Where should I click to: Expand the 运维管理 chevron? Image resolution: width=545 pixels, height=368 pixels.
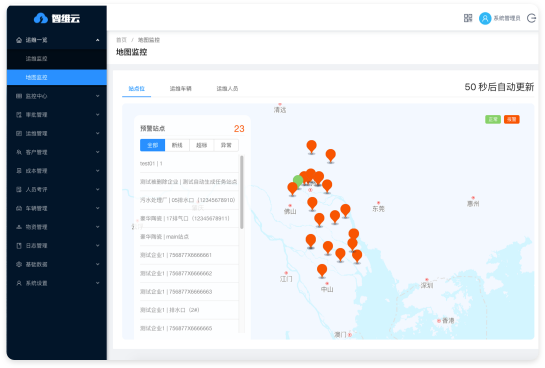pyautogui.click(x=98, y=133)
